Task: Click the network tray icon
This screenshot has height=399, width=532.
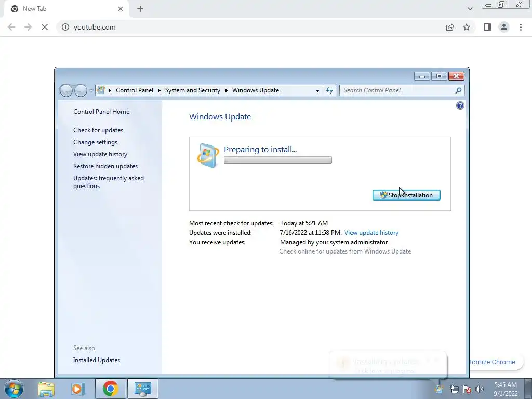Action: click(x=454, y=390)
